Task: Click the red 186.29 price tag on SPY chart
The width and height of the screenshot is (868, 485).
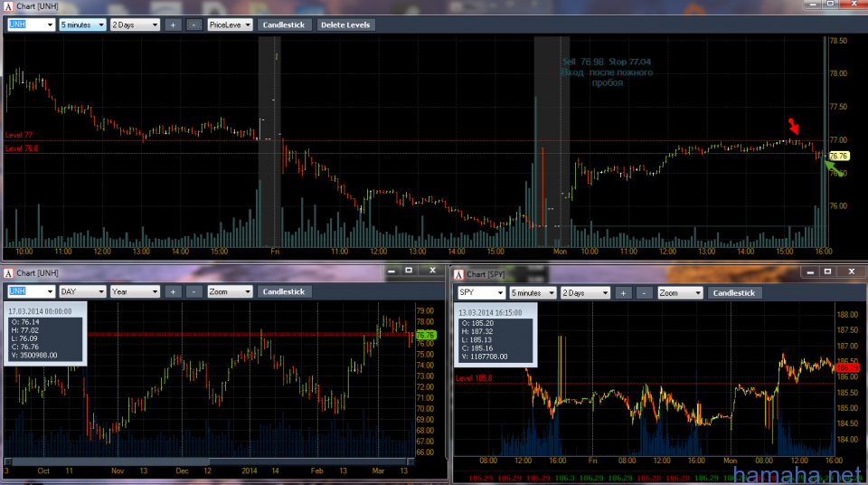Action: coord(847,367)
